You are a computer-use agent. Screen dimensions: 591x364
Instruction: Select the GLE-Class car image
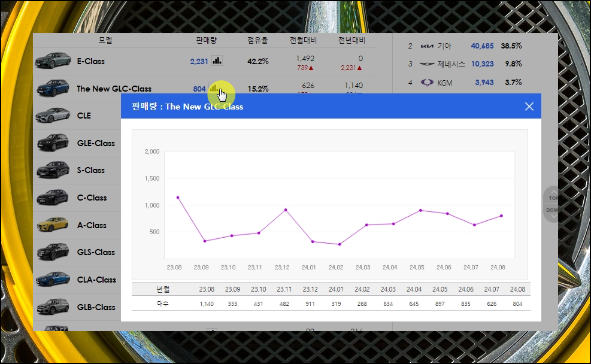(53, 143)
